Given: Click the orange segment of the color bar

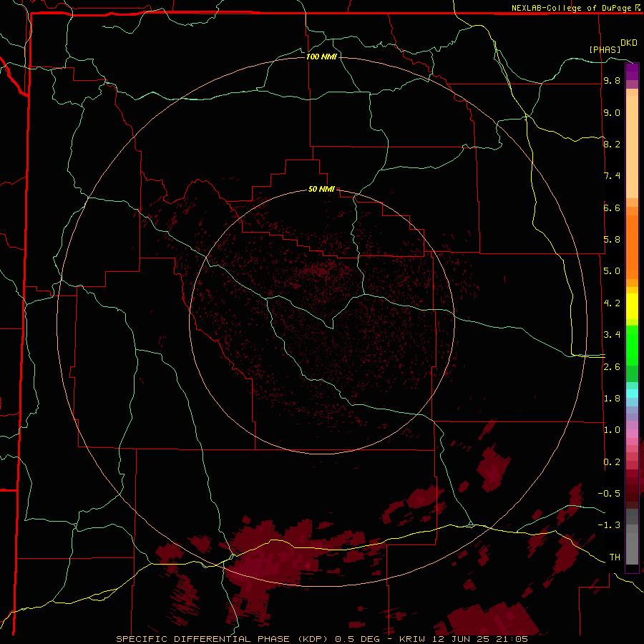Looking at the screenshot, I should 632,247.
